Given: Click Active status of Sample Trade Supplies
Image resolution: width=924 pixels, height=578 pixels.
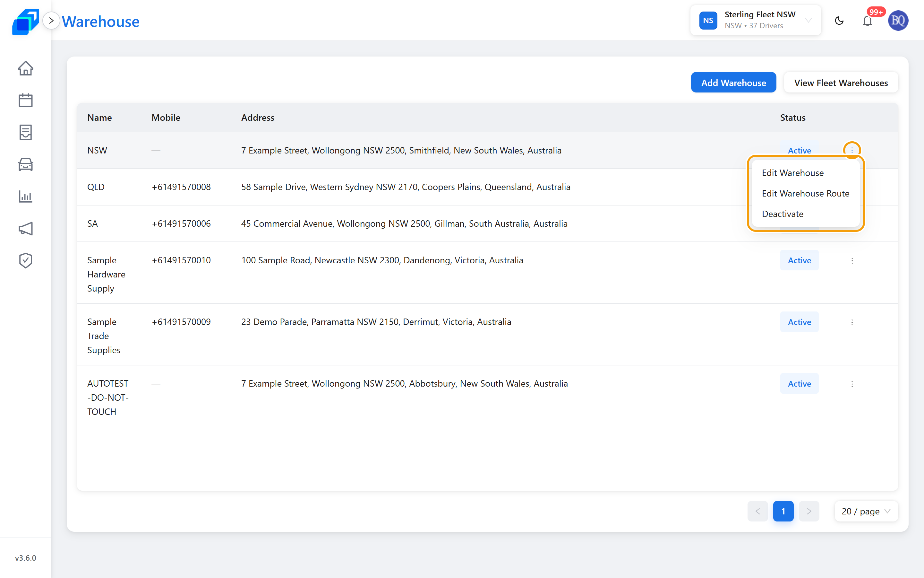Looking at the screenshot, I should (x=800, y=322).
